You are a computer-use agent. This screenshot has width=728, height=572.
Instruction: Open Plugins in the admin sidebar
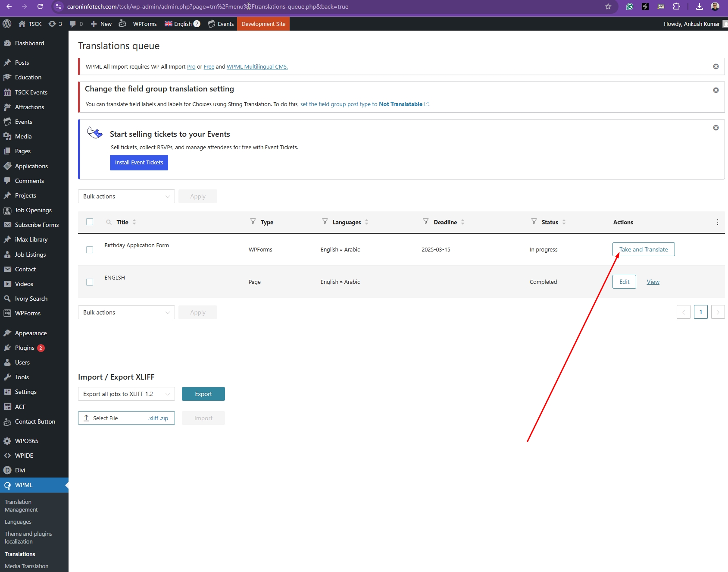click(x=25, y=348)
